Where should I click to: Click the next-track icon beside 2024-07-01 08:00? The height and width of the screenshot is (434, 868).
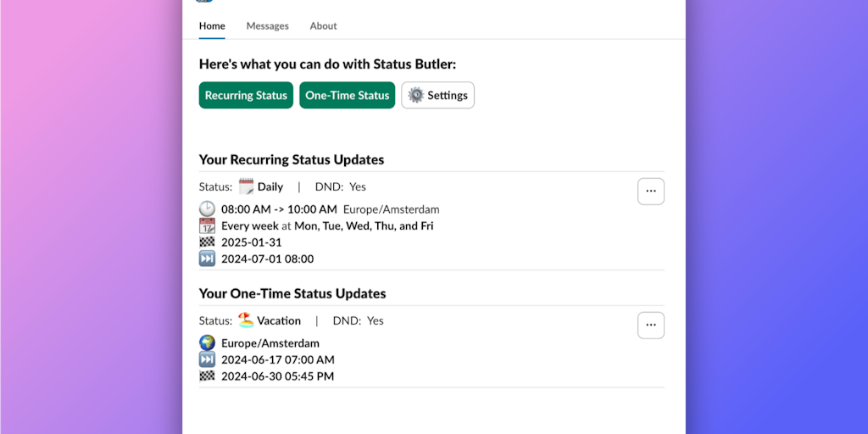(207, 259)
